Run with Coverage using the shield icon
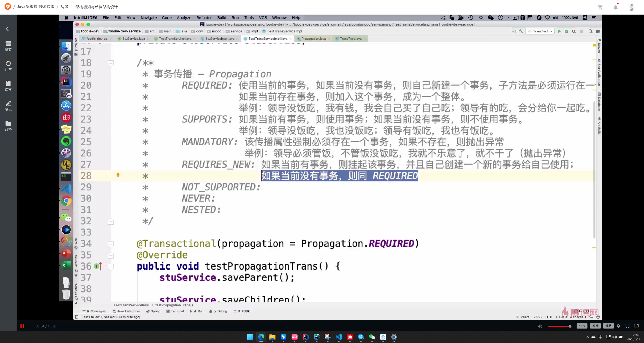 [574, 31]
